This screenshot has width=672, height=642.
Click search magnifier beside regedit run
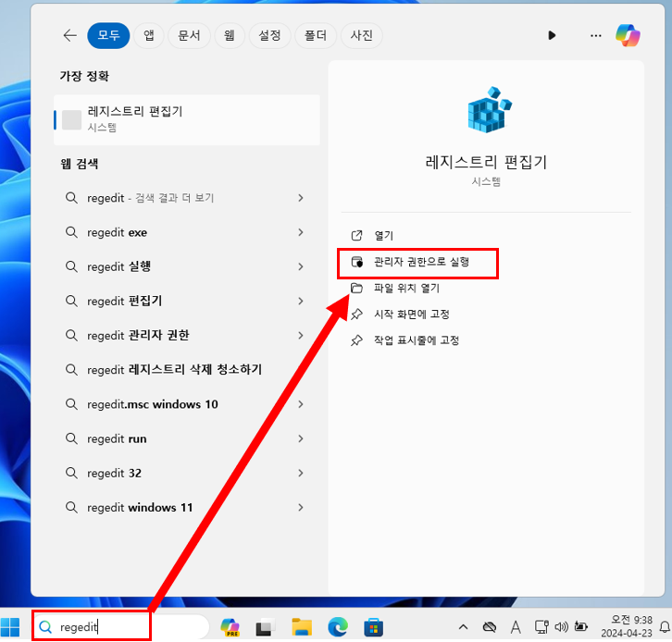71,438
